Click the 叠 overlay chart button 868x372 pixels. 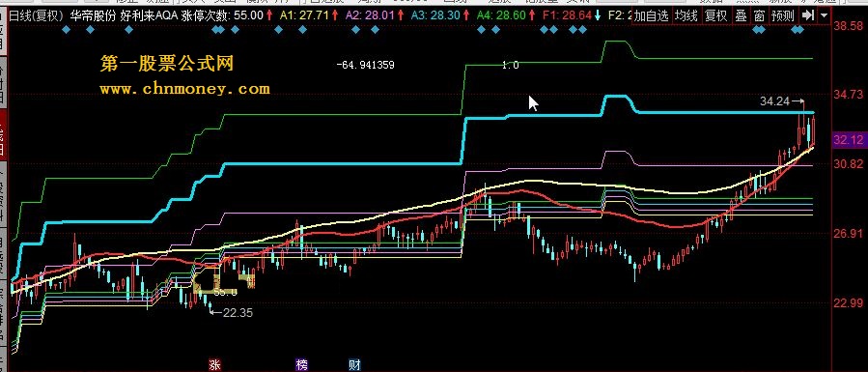[741, 15]
